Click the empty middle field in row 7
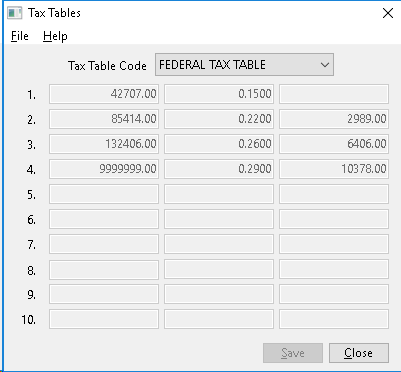Viewport: 401px width, 372px height. [x=219, y=244]
